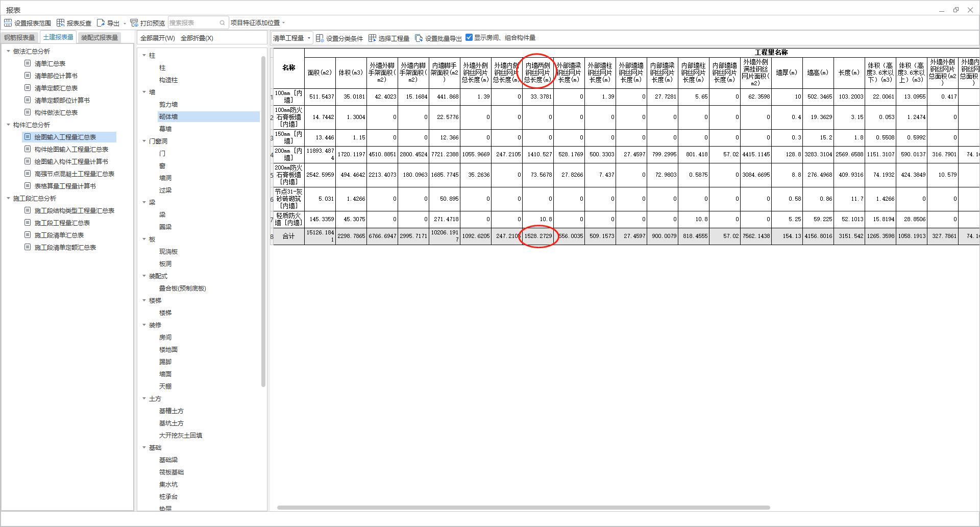Click the report icon beside 清单汇总表
Screen dimensions: 980x527
(28, 63)
